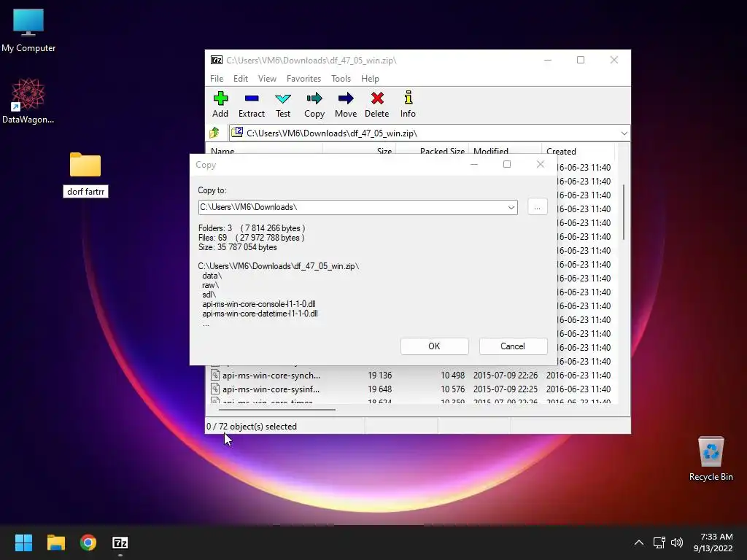This screenshot has width=747, height=560.
Task: Click the Copy toolbar icon
Action: [x=314, y=104]
